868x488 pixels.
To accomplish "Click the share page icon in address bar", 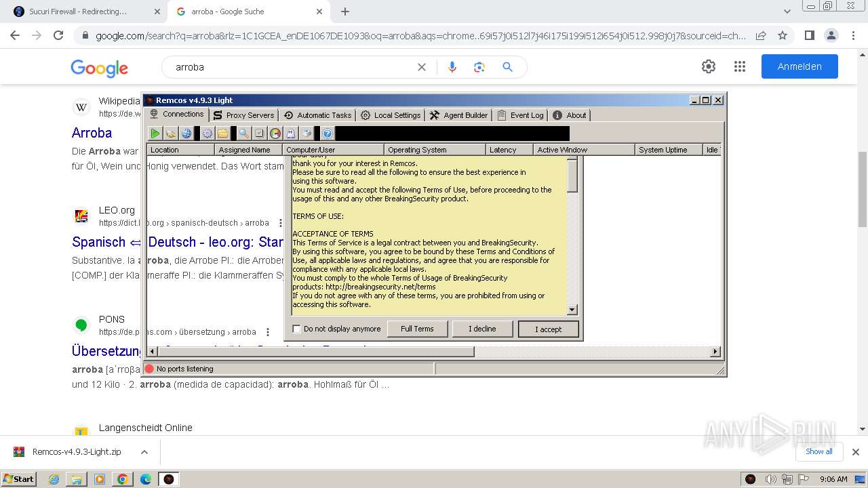I will 761,35.
